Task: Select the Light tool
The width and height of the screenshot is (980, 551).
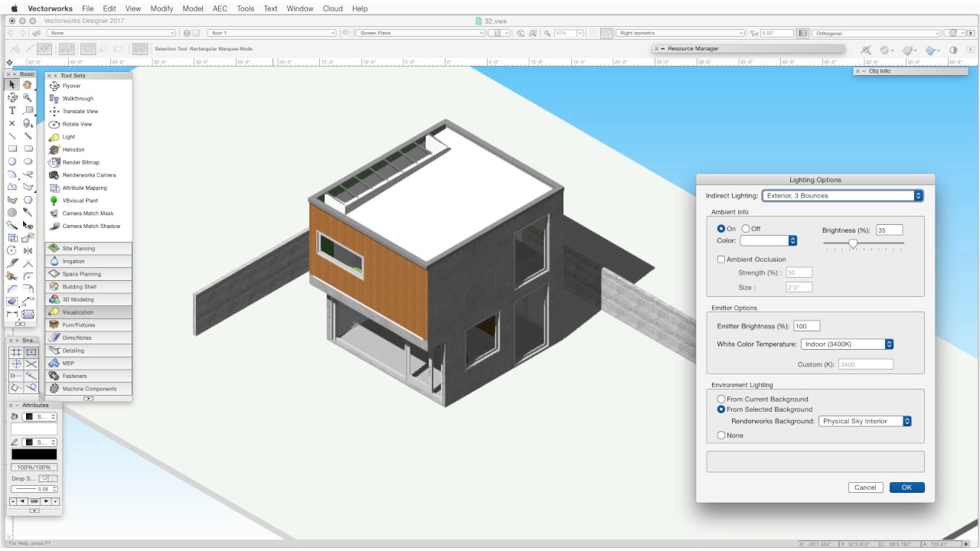Action: 88,137
